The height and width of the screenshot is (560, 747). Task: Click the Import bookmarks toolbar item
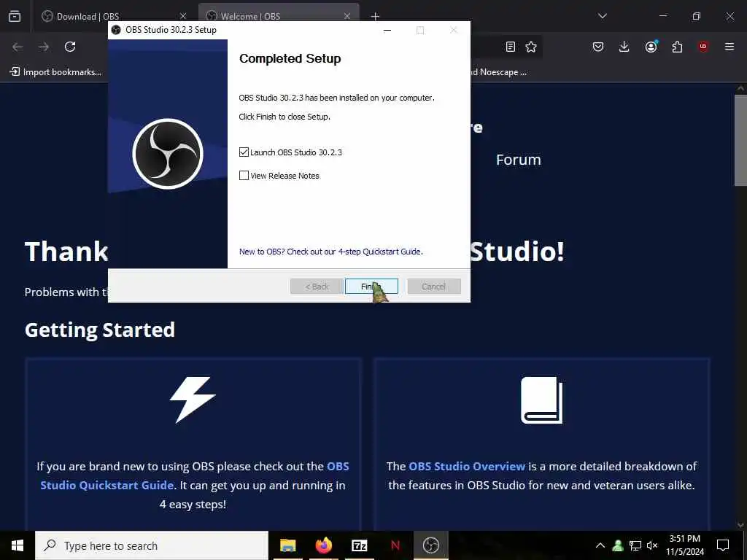pyautogui.click(x=55, y=72)
